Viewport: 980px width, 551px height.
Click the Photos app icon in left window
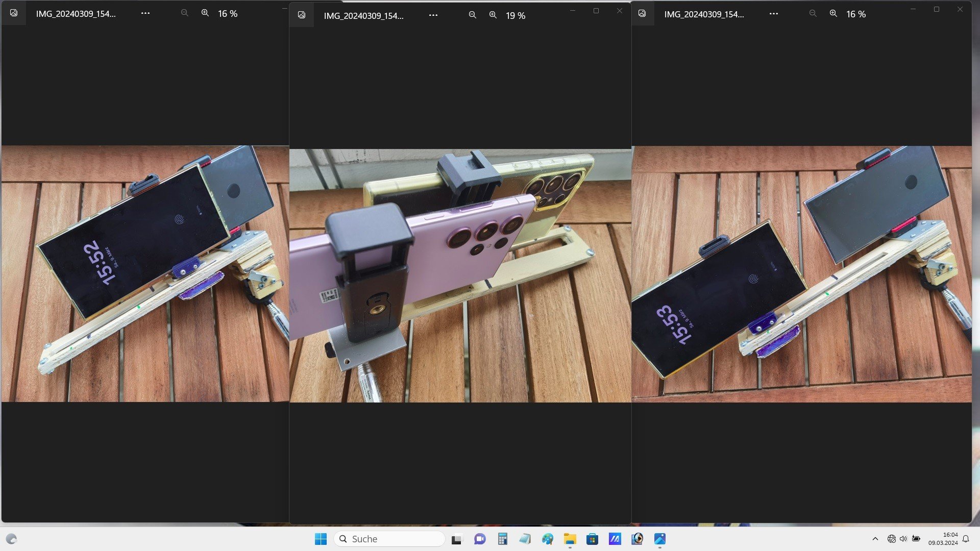click(14, 13)
